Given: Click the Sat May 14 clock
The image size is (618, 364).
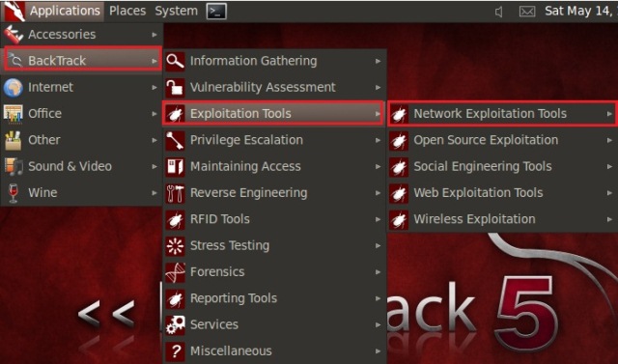Looking at the screenshot, I should tap(580, 11).
